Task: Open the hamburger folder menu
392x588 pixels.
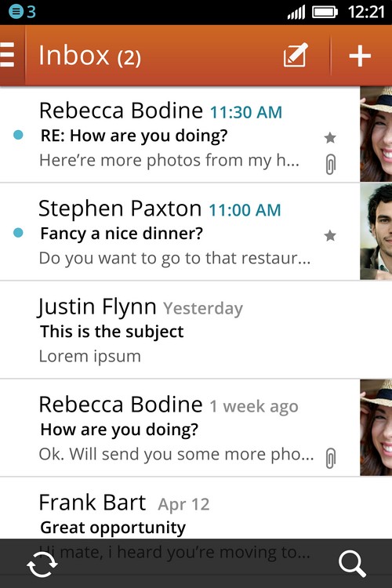Action: point(8,55)
